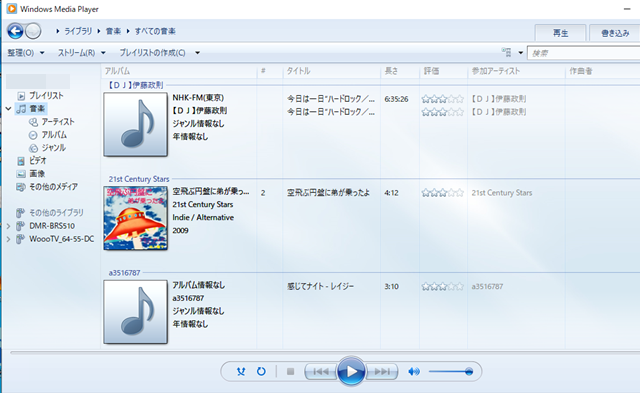The image size is (640, 393).
Task: Select 画像 in the navigation tree
Action: tap(37, 174)
